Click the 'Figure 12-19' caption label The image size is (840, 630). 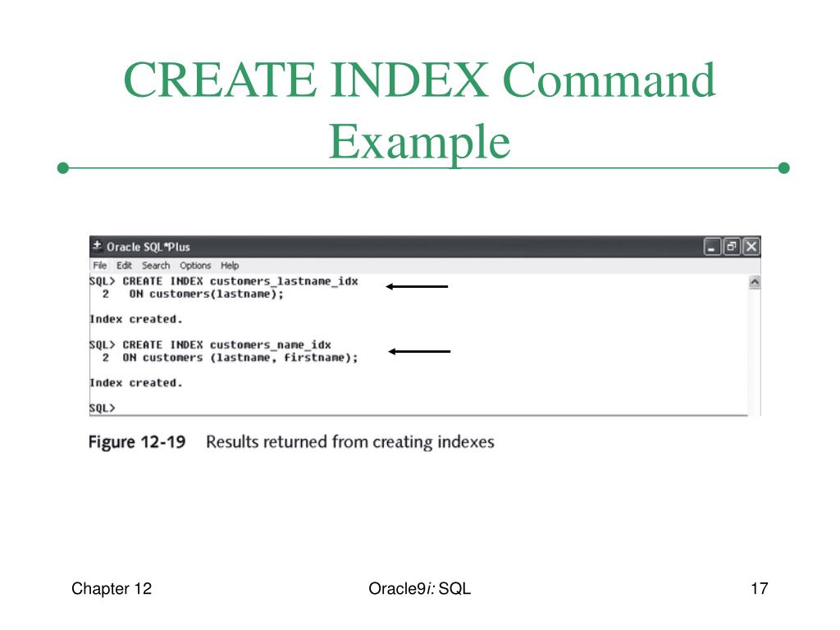click(x=137, y=442)
